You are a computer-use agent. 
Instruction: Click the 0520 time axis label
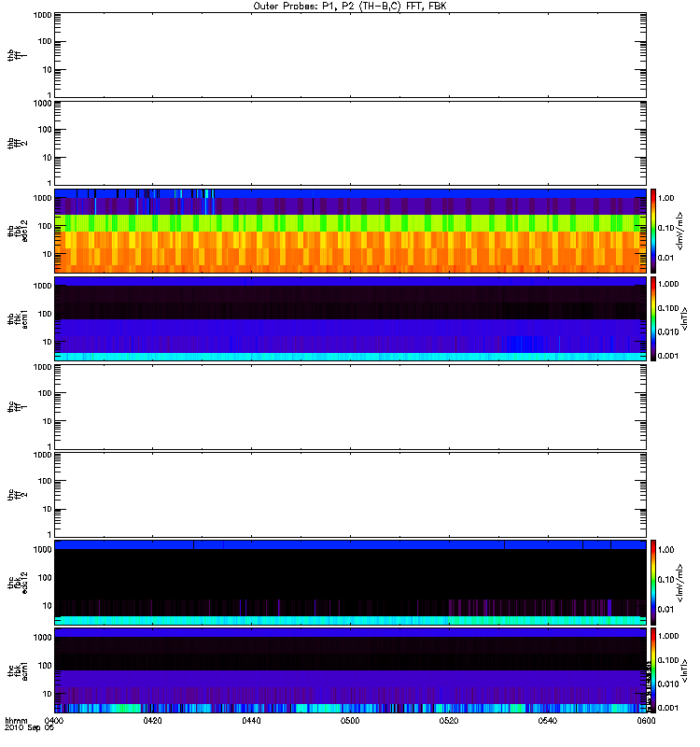coord(449,720)
